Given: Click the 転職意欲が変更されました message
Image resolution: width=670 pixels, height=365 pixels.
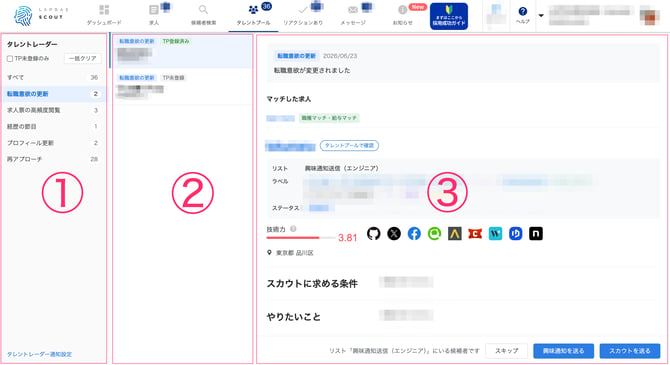Looking at the screenshot, I should pos(312,71).
